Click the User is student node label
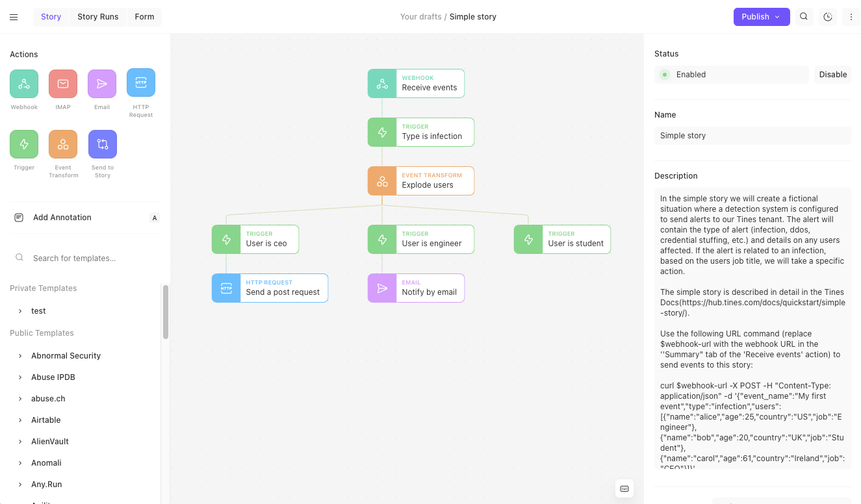The image size is (861, 504). (576, 244)
